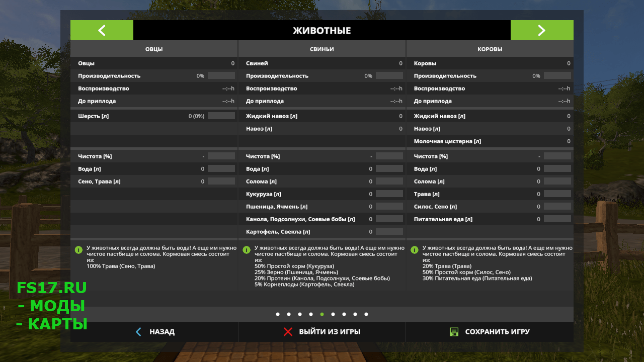The image size is (644, 362).
Task: Click cows Навоз [л] row
Action: (x=490, y=129)
